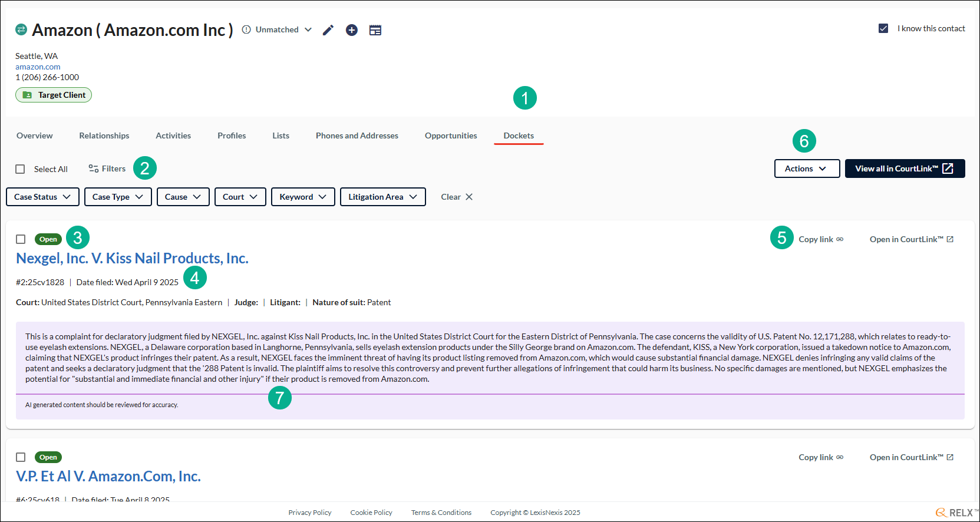Screen dimensions: 980x522
Task: Switch to the Relationships tab
Action: [x=104, y=136]
